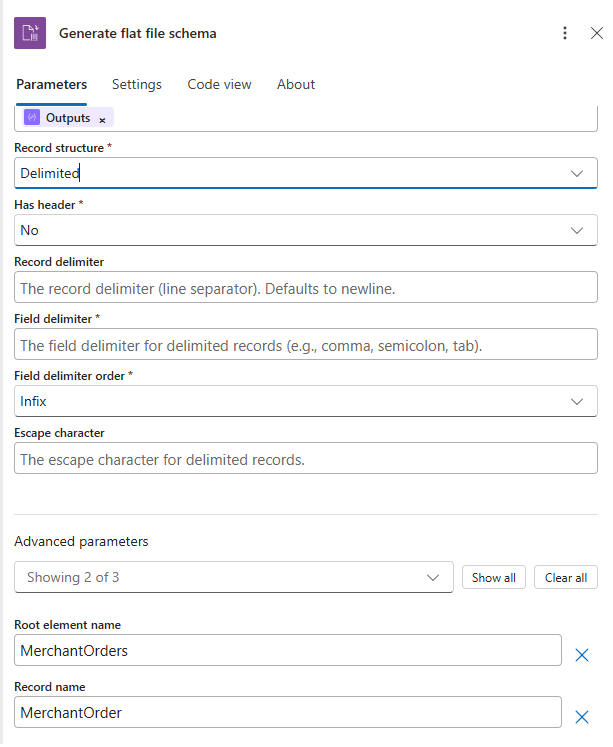
Task: Open the Field delimiter order dropdown
Action: click(x=306, y=401)
